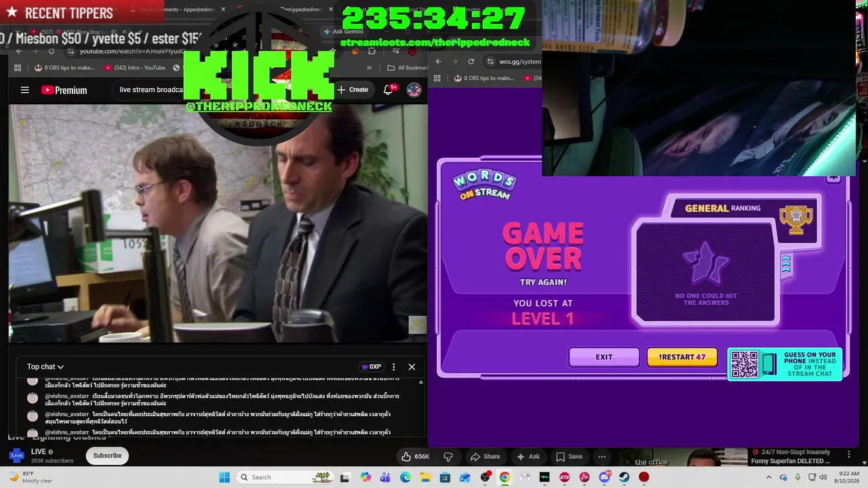
Task: Open more actions under the video
Action: tap(602, 457)
